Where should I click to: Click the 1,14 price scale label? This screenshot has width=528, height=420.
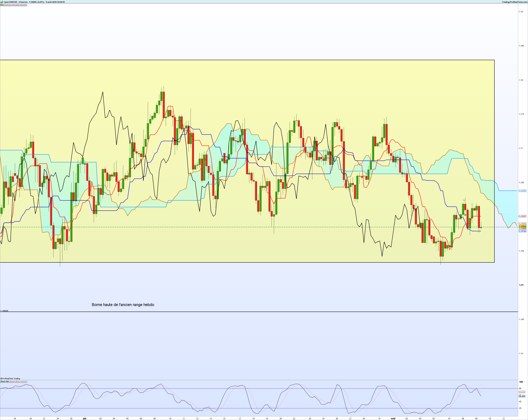(x=521, y=353)
